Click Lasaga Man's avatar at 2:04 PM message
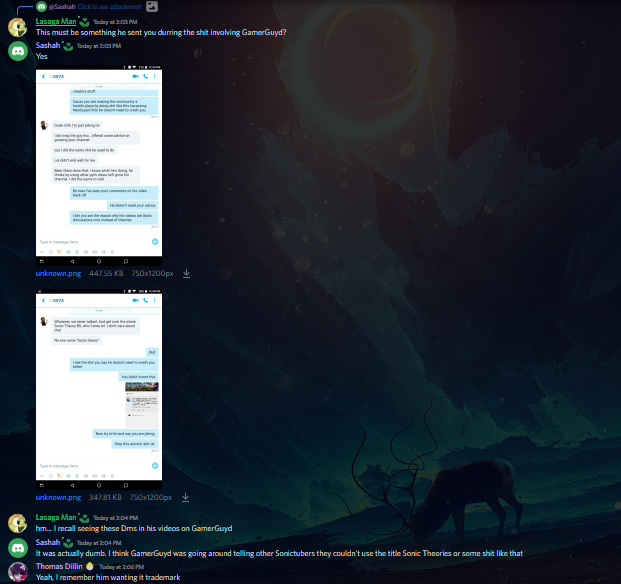 pos(18,523)
